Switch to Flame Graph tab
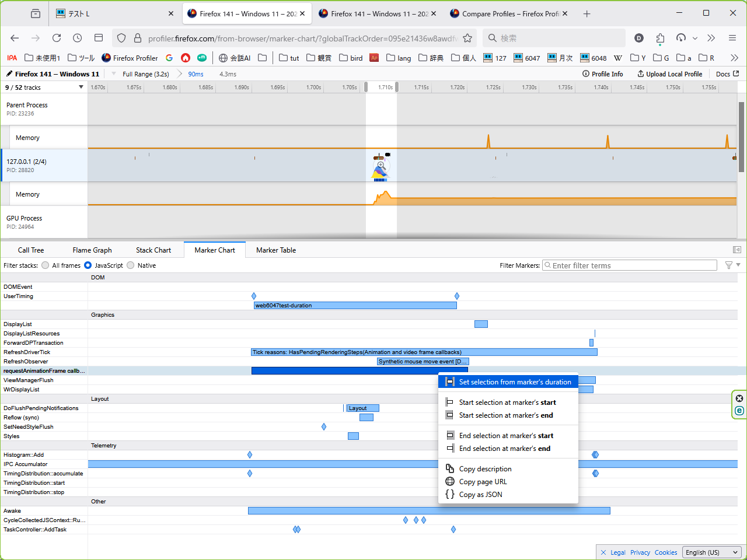Screen dimensions: 747x560 click(92, 250)
